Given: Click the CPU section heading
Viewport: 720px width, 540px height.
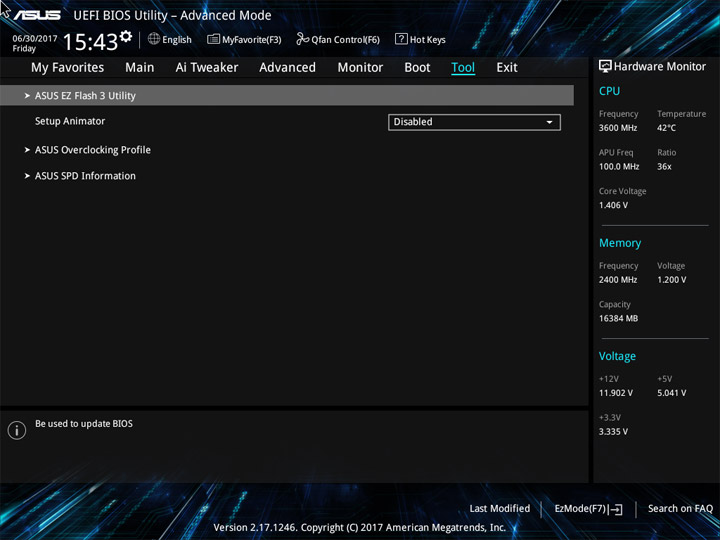Looking at the screenshot, I should coord(609,91).
